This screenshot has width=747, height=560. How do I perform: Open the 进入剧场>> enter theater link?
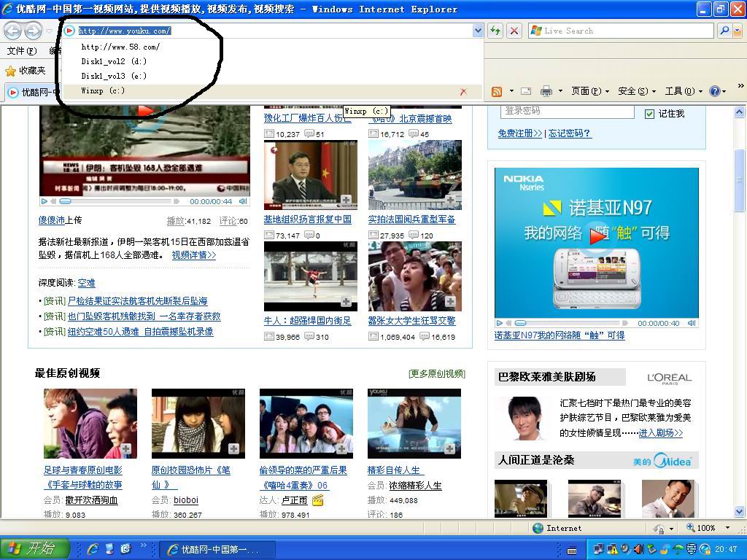pos(661,433)
